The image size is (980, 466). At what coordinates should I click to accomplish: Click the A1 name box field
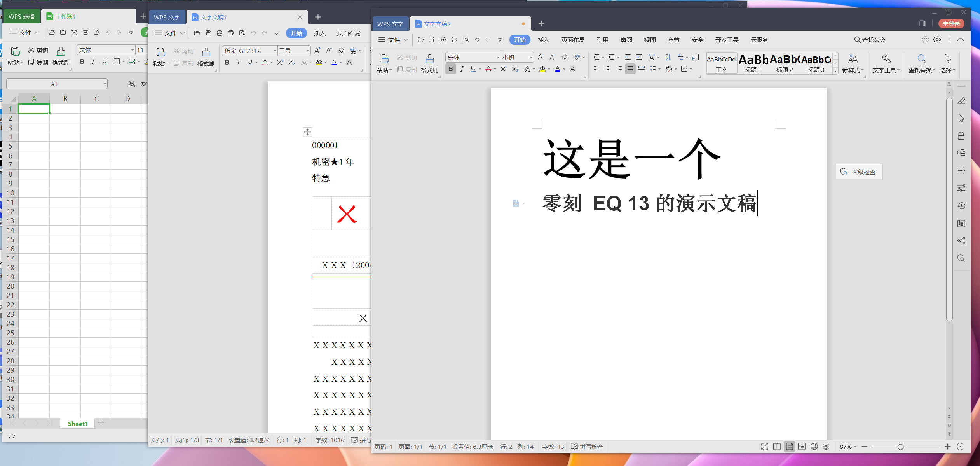(54, 84)
